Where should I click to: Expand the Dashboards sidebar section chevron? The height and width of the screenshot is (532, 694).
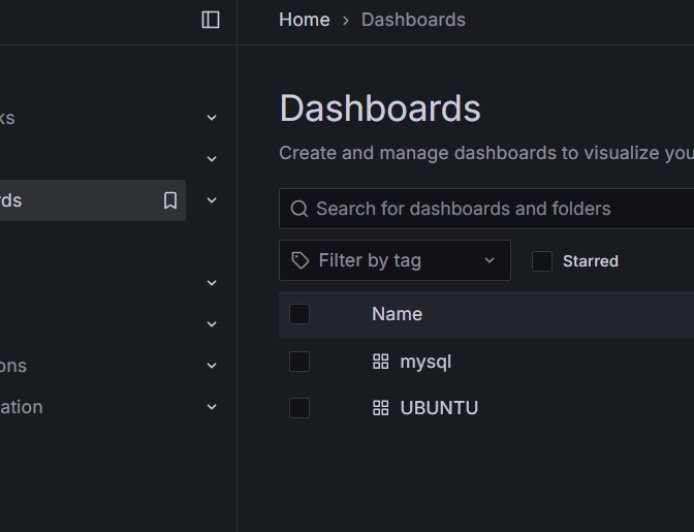(212, 200)
